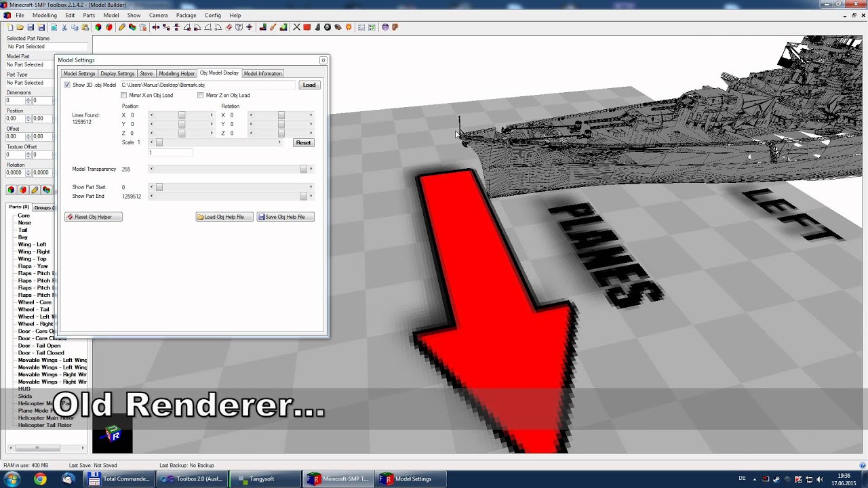Click the orange gear sun icon in toolbar

[x=349, y=27]
